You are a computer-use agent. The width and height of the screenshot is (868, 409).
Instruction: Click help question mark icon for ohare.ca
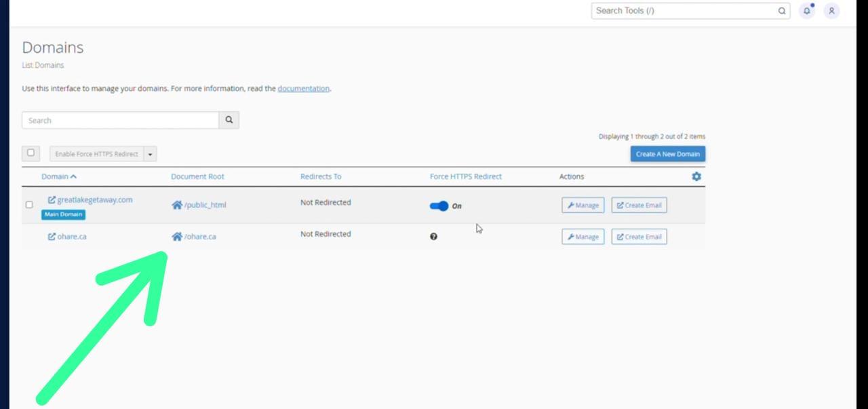pyautogui.click(x=434, y=237)
